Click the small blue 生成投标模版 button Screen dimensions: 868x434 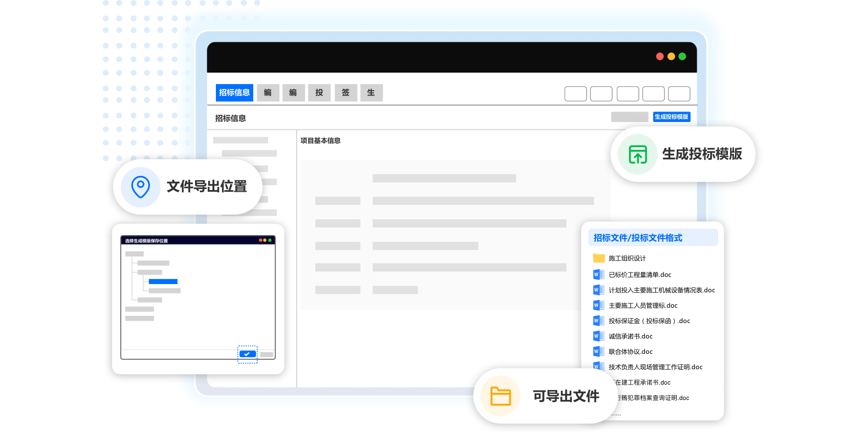click(671, 117)
